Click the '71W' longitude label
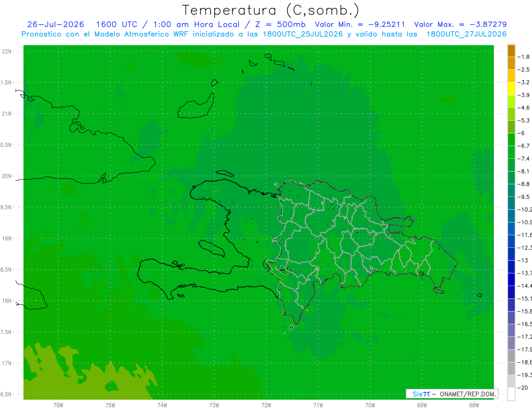The image size is (532, 411). pyautogui.click(x=318, y=405)
